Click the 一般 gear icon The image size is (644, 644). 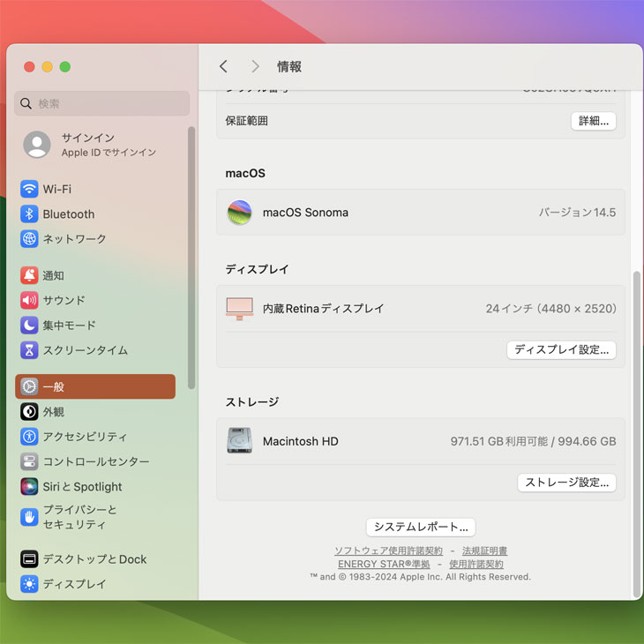(29, 386)
